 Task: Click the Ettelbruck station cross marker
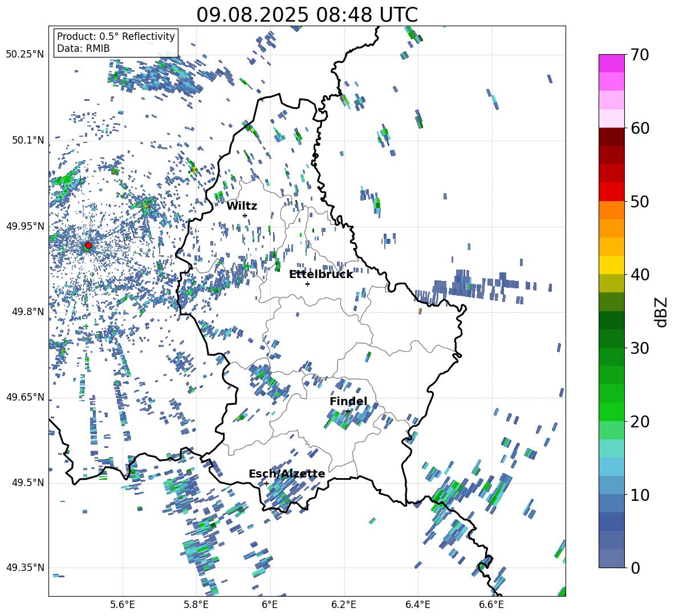pos(307,284)
